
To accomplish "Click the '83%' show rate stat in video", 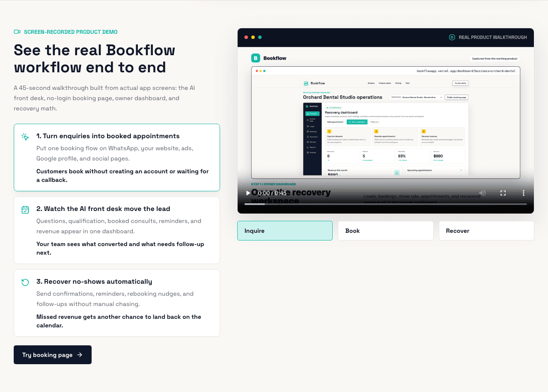I will 402,156.
